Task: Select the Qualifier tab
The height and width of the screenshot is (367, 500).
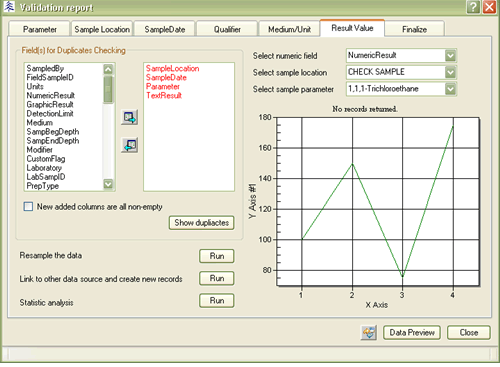Action: [x=227, y=29]
